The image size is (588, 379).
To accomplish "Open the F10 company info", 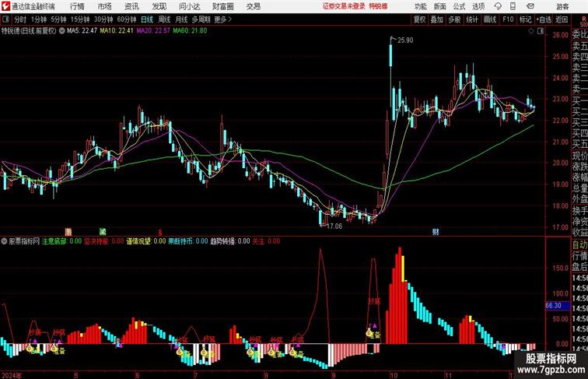I will pyautogui.click(x=508, y=19).
